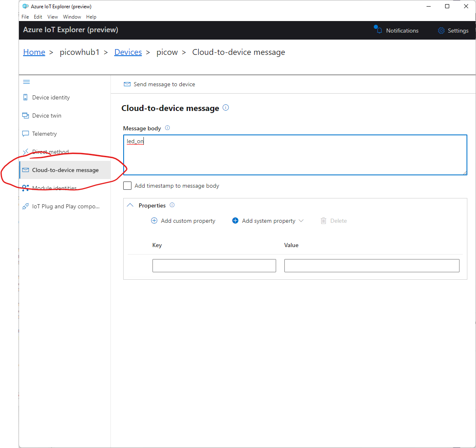Open the Add system property dropdown arrow
Viewport: 476px width, 448px height.
point(301,221)
